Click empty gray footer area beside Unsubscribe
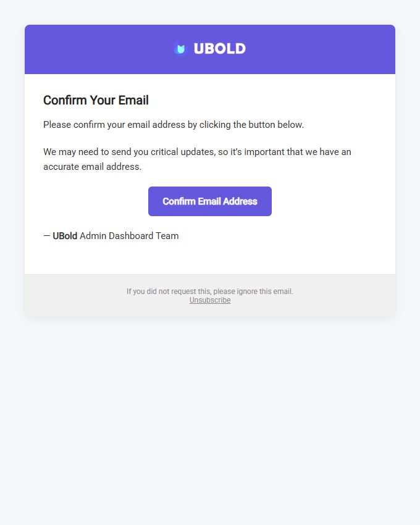420x525 pixels. [309, 301]
